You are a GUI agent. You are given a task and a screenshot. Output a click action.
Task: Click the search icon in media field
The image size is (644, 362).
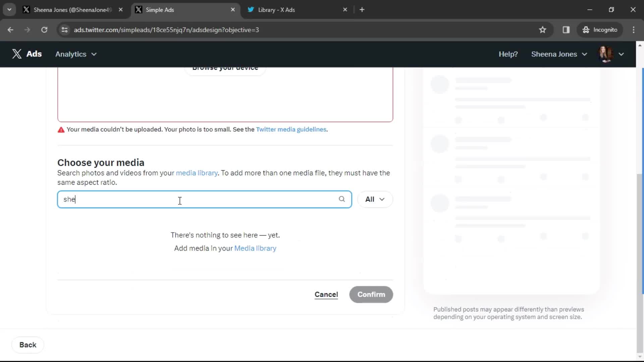coord(343,199)
